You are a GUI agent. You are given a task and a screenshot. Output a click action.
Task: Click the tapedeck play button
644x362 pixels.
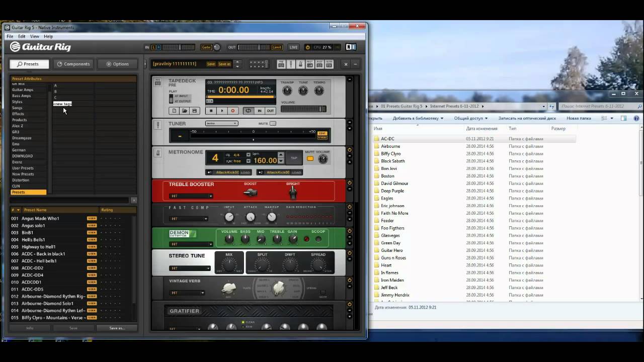click(x=222, y=111)
